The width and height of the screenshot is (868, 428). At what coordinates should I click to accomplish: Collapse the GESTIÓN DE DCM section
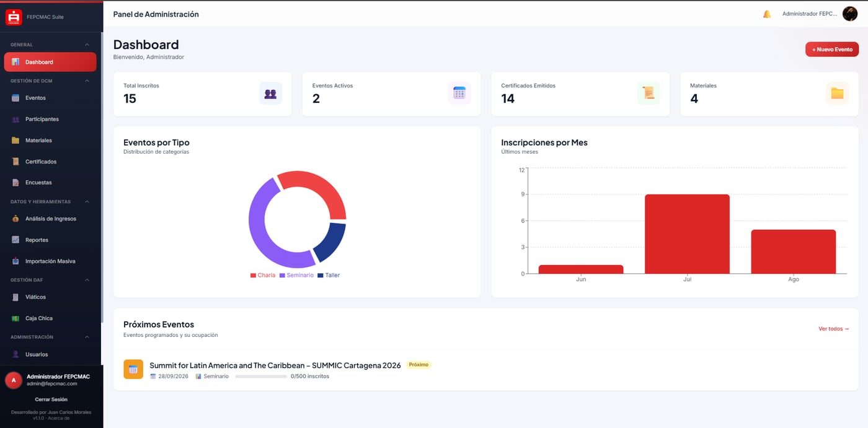pyautogui.click(x=87, y=81)
